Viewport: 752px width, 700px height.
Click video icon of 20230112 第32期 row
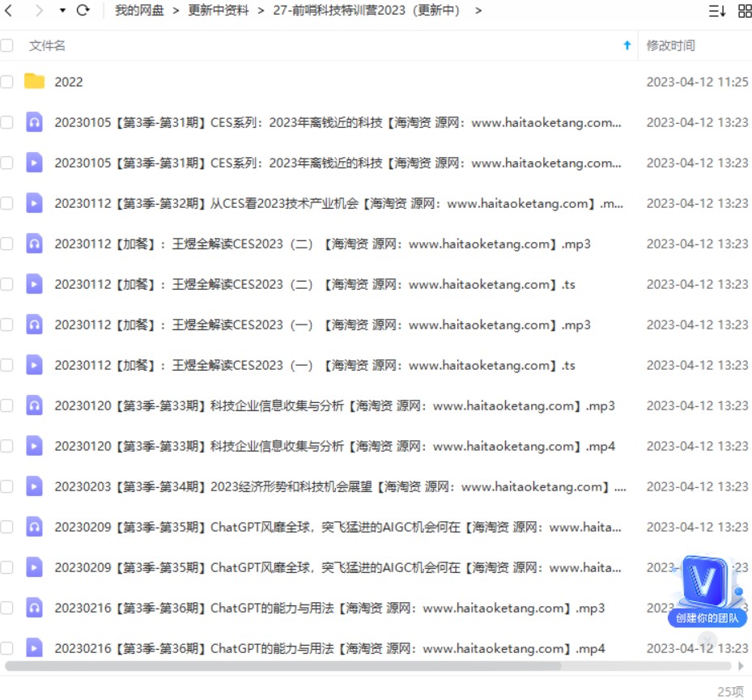[34, 203]
